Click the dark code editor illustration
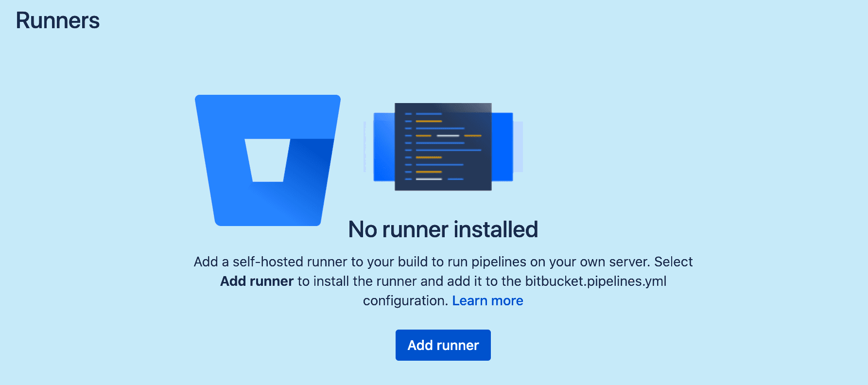Image resolution: width=868 pixels, height=385 pixels. coord(443,146)
